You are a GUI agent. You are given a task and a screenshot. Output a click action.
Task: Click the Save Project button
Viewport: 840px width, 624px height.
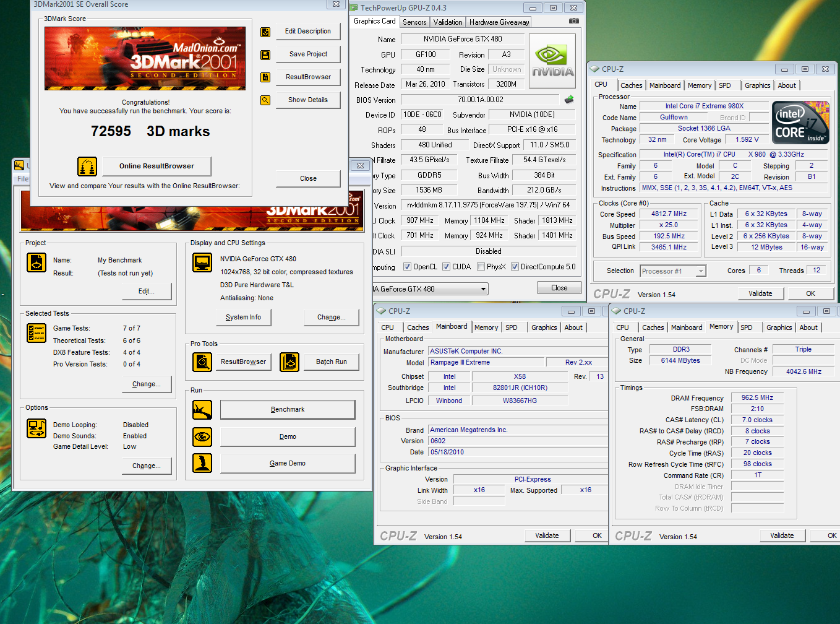(307, 54)
